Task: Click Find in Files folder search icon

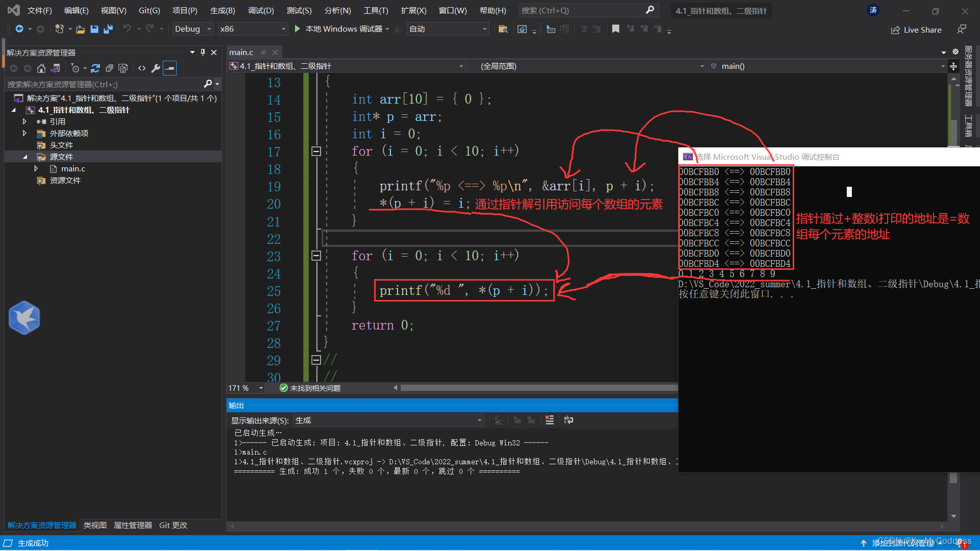Action: [x=503, y=29]
